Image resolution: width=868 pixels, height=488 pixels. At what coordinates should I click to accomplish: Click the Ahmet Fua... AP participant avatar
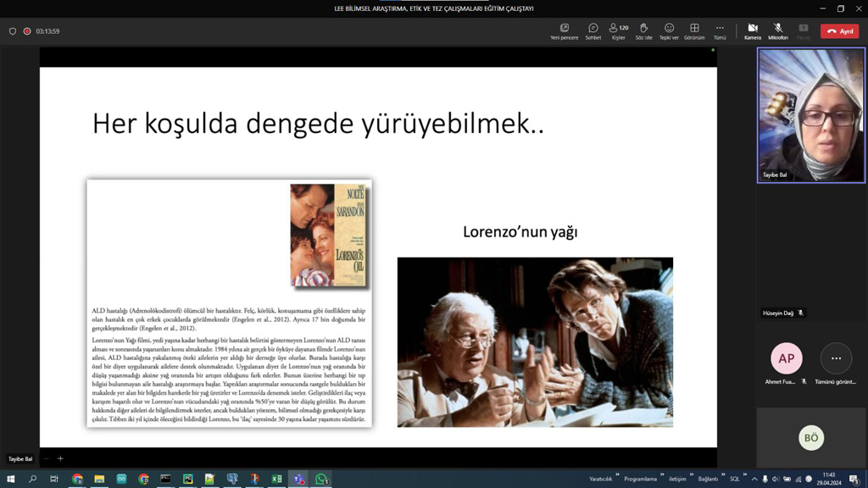coord(786,358)
